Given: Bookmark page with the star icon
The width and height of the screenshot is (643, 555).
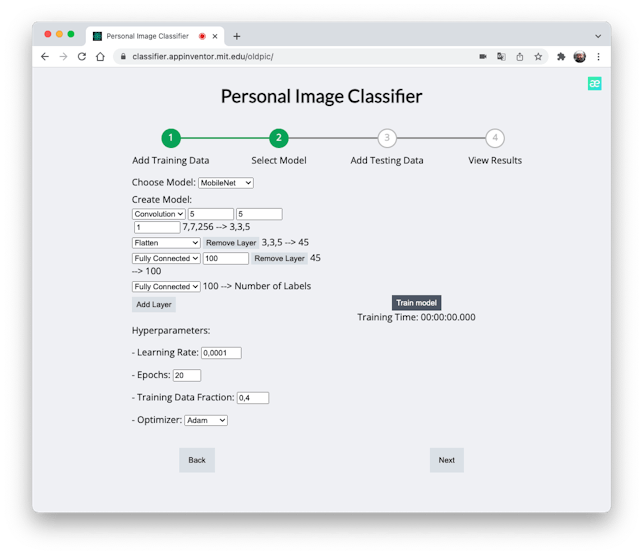Looking at the screenshot, I should tap(538, 57).
